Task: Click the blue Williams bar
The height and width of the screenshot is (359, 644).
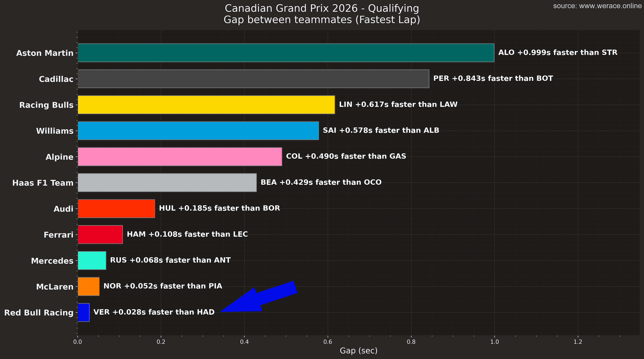Action: 198,131
